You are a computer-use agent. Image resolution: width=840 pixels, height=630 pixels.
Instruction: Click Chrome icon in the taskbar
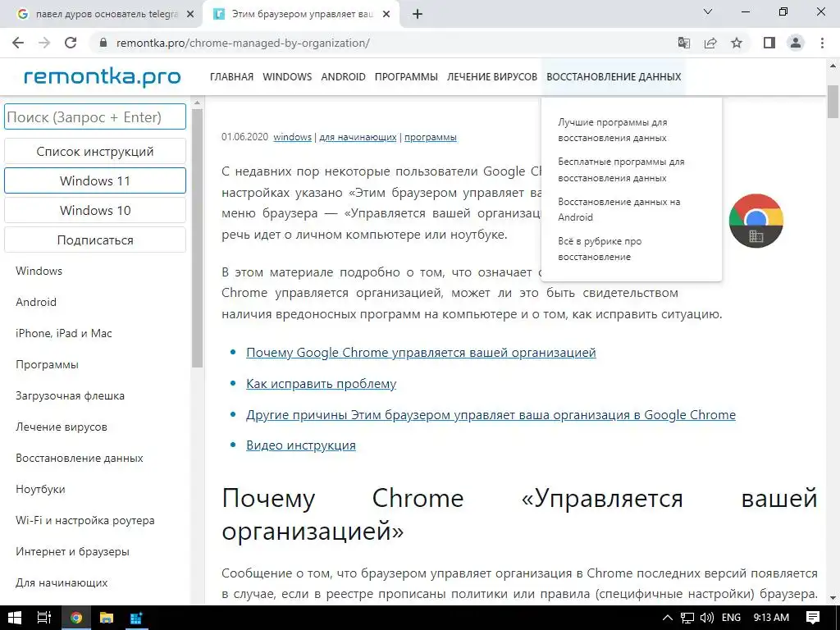tap(75, 618)
